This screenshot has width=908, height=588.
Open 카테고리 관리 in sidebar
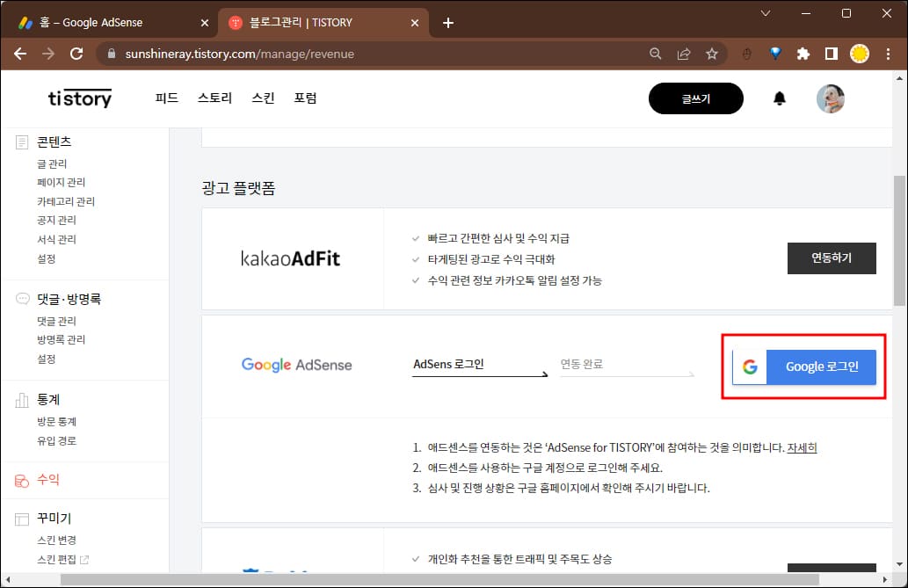click(x=66, y=201)
